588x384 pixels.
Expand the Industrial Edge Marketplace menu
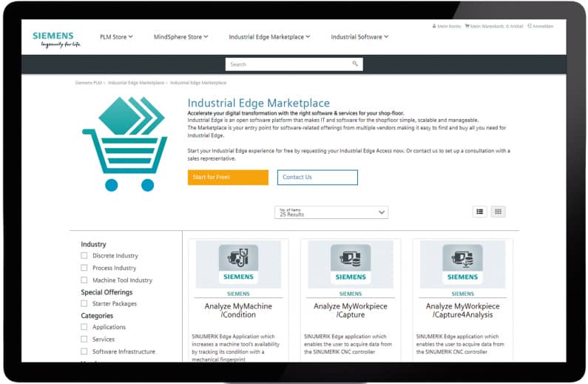click(x=269, y=37)
